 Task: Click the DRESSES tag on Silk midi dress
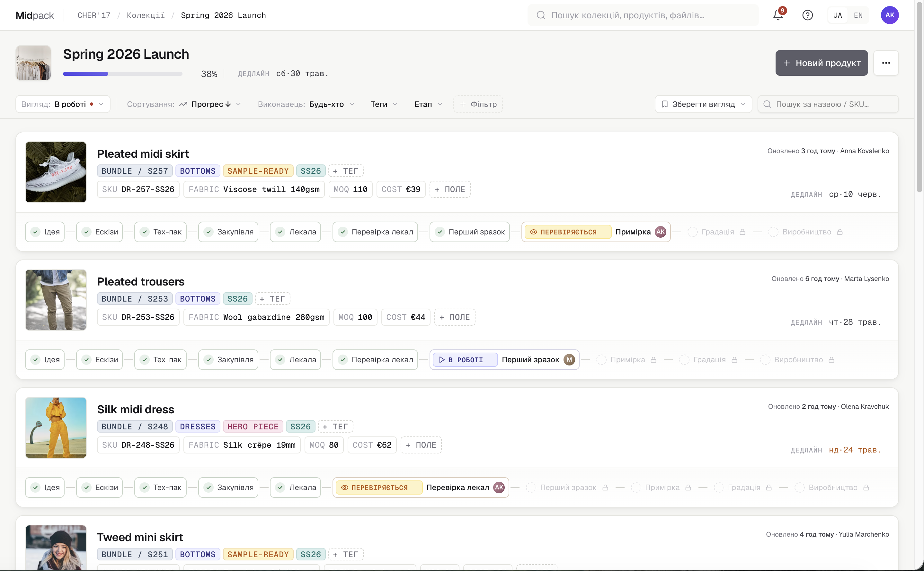[198, 427]
